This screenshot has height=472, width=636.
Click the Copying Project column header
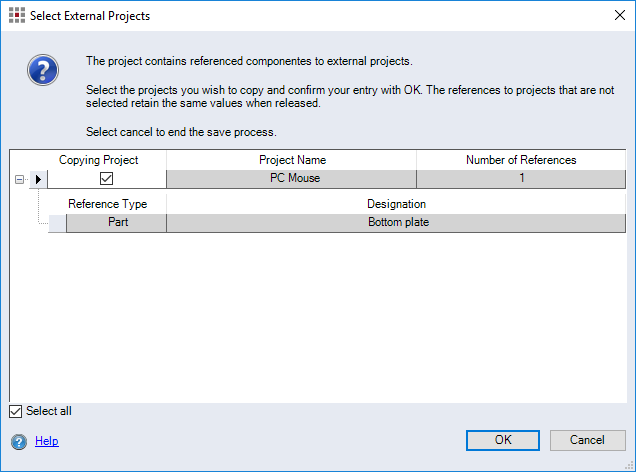98,160
